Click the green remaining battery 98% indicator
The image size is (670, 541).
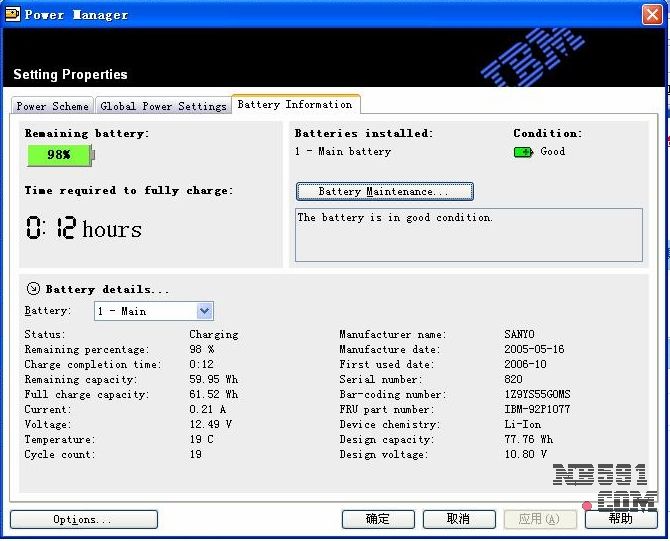[x=59, y=155]
